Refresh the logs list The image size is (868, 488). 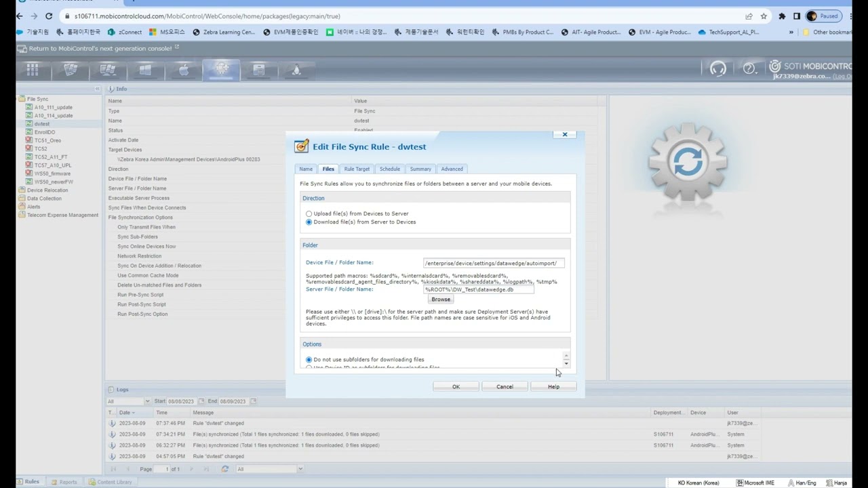tap(225, 469)
